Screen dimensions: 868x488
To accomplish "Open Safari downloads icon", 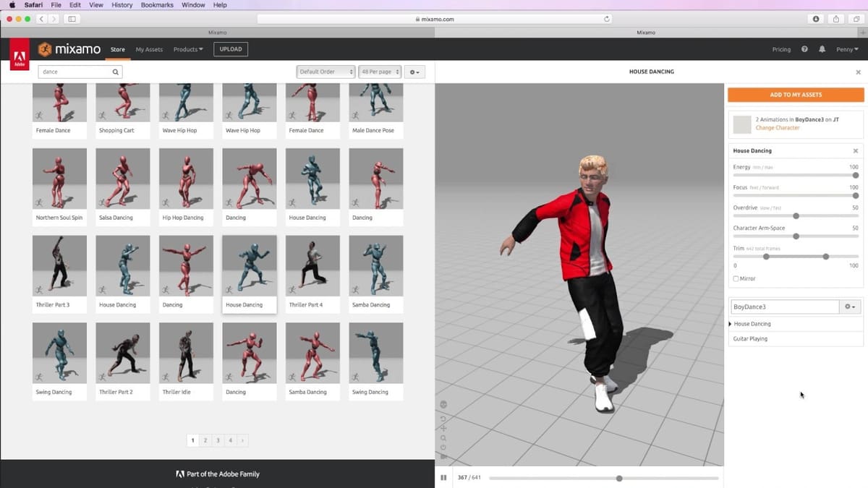I will (816, 19).
